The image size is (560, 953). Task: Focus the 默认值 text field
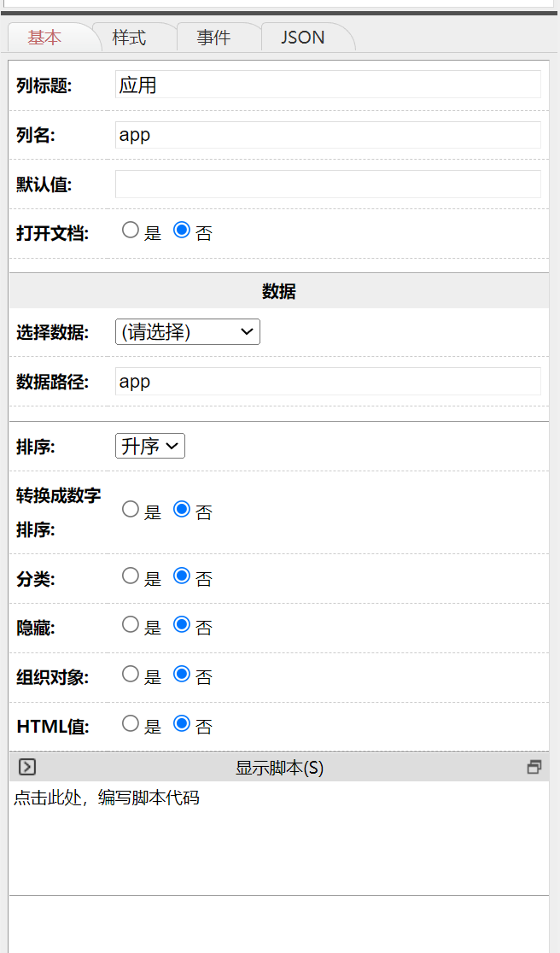(328, 184)
